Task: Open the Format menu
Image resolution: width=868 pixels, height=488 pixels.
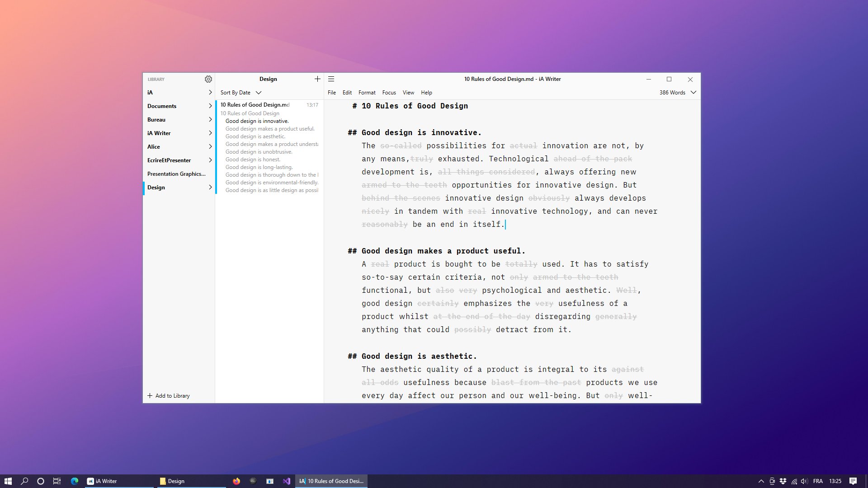Action: pos(367,93)
